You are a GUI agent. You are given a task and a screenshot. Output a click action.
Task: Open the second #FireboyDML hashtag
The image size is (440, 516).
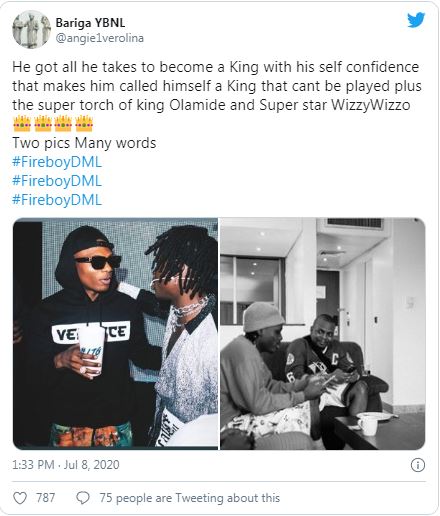(57, 181)
